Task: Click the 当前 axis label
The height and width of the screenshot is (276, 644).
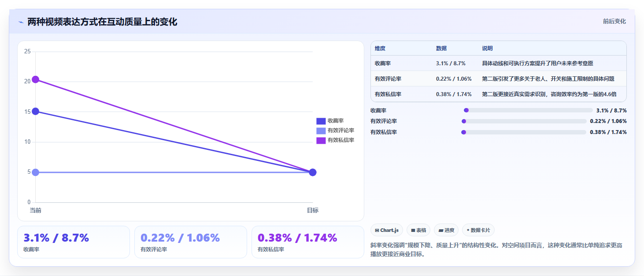Action: click(35, 210)
